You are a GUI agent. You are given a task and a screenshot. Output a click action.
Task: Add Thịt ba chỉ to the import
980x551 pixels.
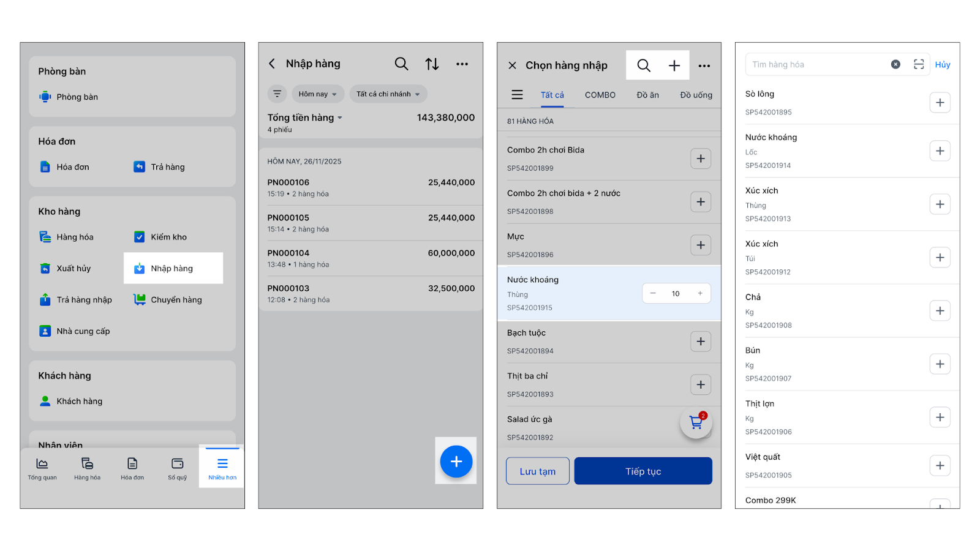[x=701, y=384]
